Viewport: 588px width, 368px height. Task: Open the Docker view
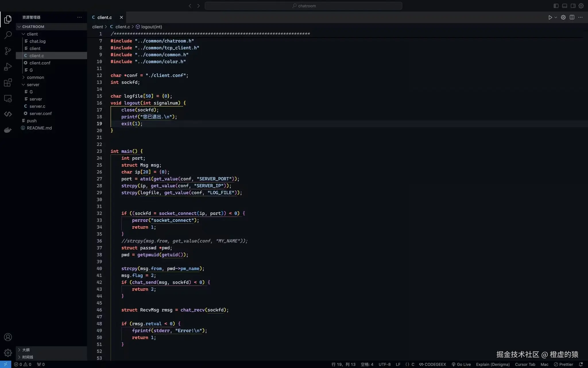point(8,130)
